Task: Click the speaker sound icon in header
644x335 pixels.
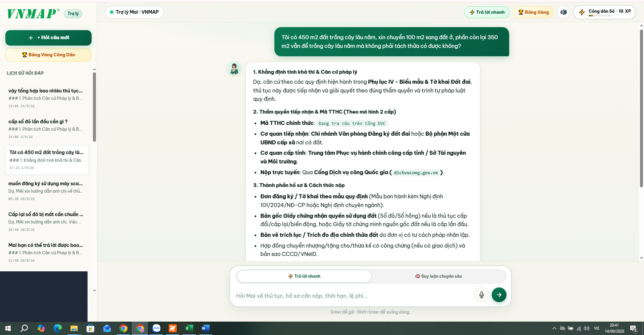Action: pos(563,12)
